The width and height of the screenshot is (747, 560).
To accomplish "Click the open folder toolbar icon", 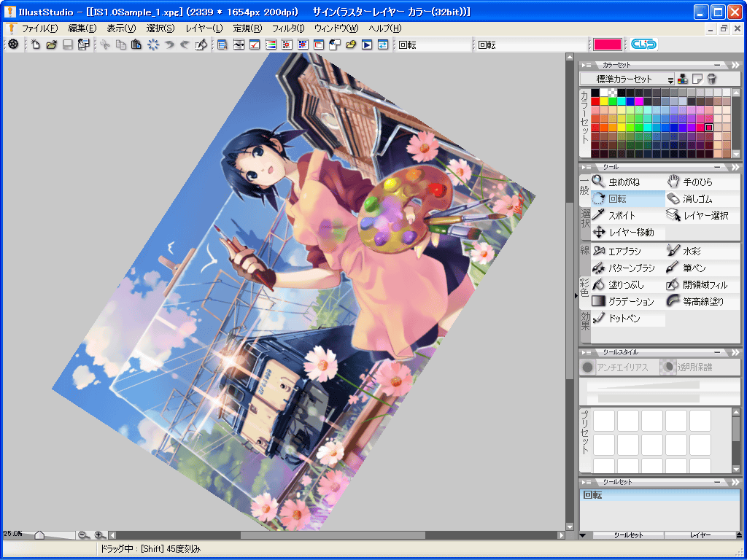I will pyautogui.click(x=52, y=44).
